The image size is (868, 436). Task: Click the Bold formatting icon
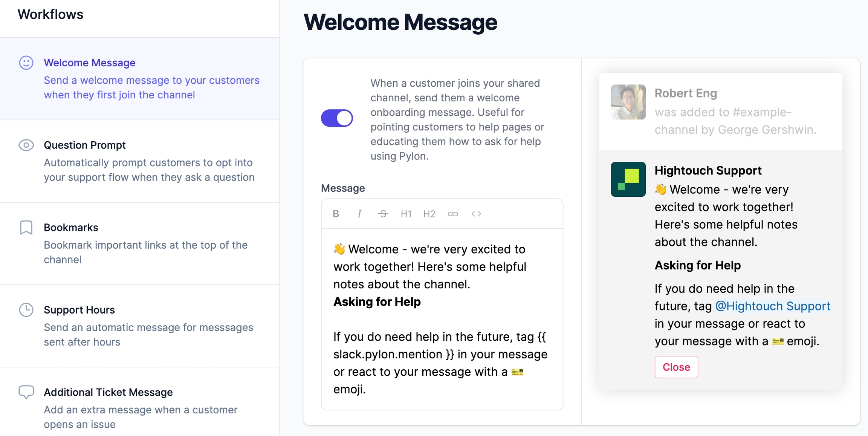point(336,214)
